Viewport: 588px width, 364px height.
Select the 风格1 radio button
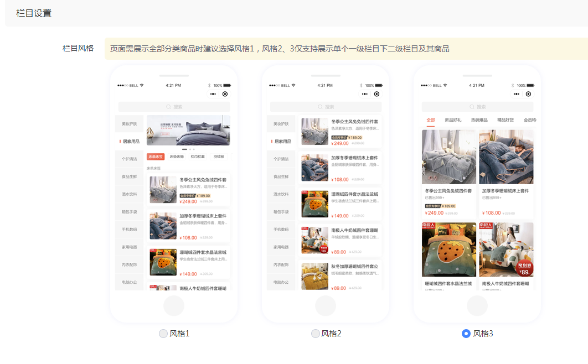pyautogui.click(x=163, y=333)
